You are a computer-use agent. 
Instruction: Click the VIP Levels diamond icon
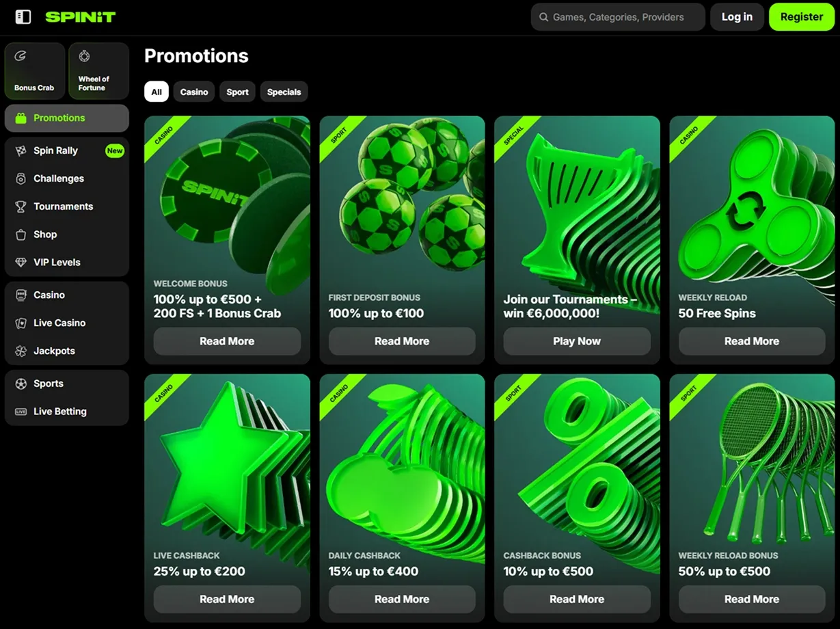point(21,263)
